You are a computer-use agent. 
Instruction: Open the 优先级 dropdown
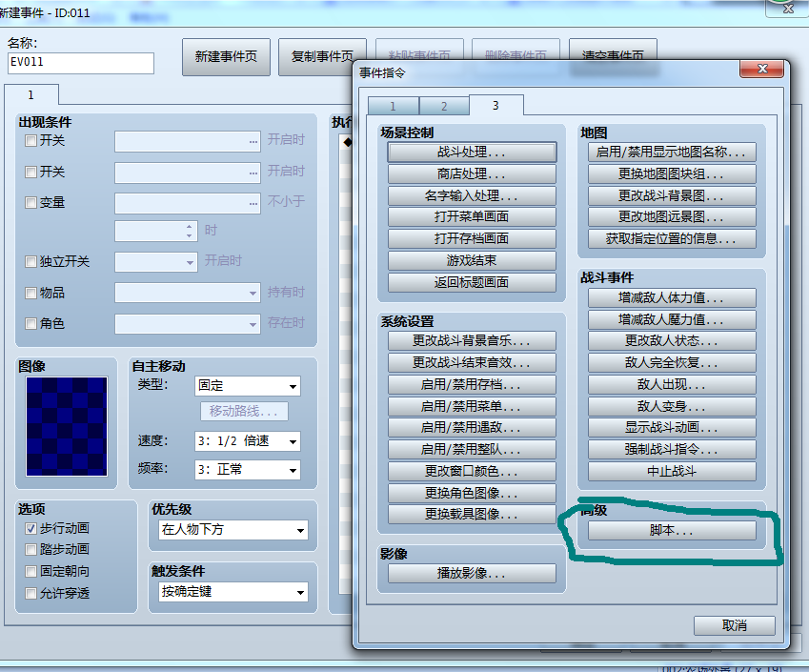(233, 530)
